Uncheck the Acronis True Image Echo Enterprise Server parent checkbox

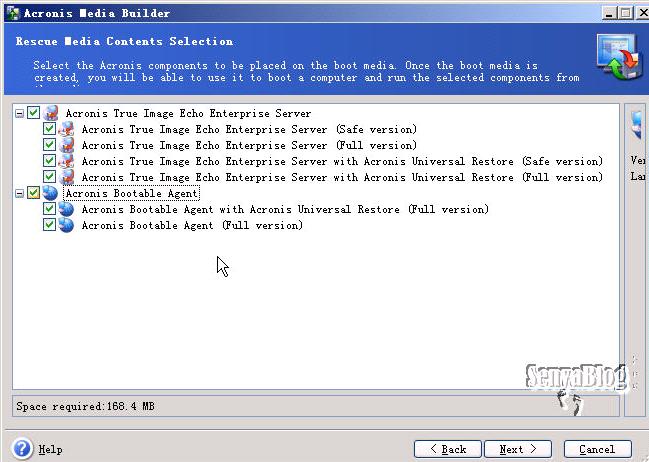pyautogui.click(x=34, y=113)
